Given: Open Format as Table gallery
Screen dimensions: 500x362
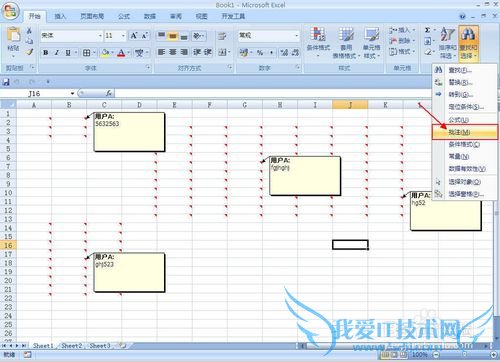Looking at the screenshot, I should (x=346, y=42).
